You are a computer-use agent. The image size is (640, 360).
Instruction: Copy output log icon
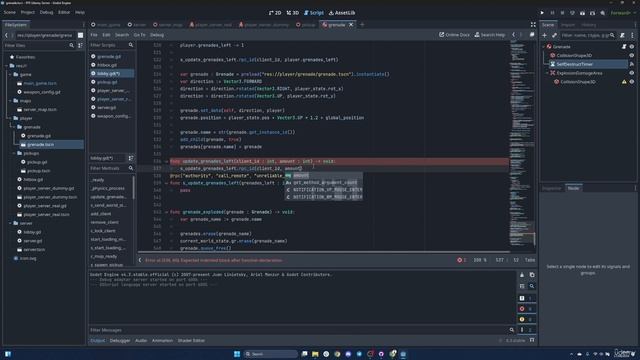click(x=532, y=275)
